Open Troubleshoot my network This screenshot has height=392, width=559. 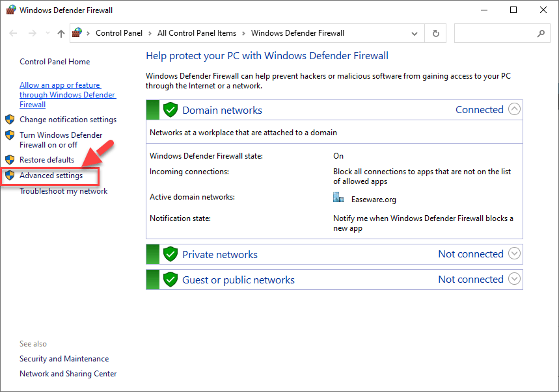(64, 191)
